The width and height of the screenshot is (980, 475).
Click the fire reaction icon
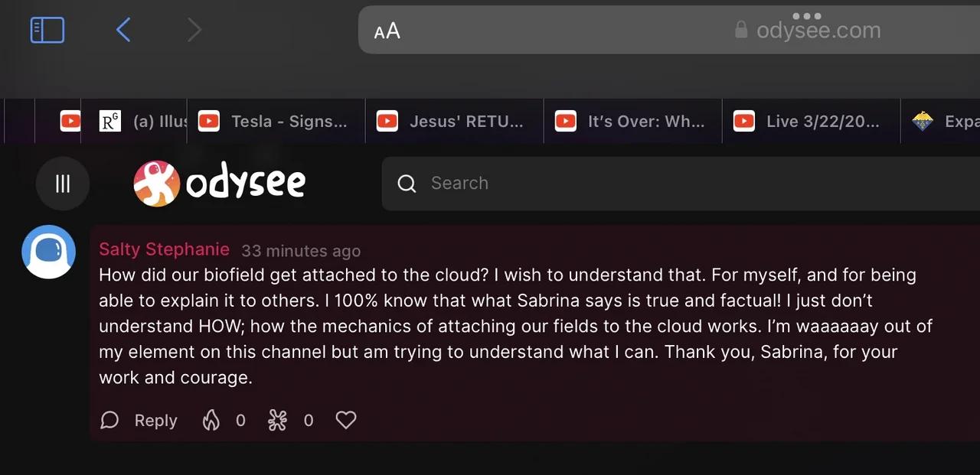pos(211,420)
